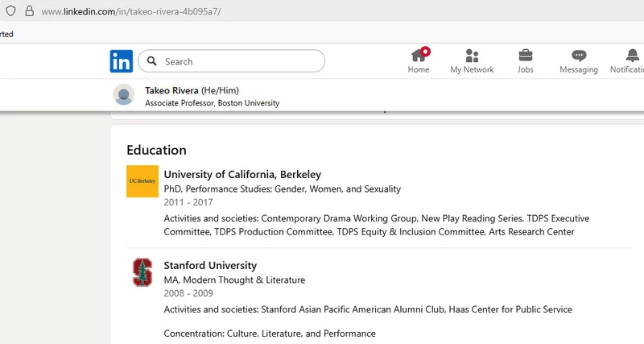644x344 pixels.
Task: Click the UC Berkeley school logo
Action: point(142,181)
